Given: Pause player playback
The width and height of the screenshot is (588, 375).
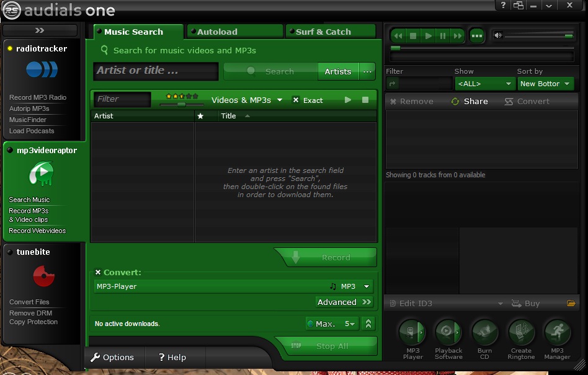Looking at the screenshot, I should (x=442, y=36).
